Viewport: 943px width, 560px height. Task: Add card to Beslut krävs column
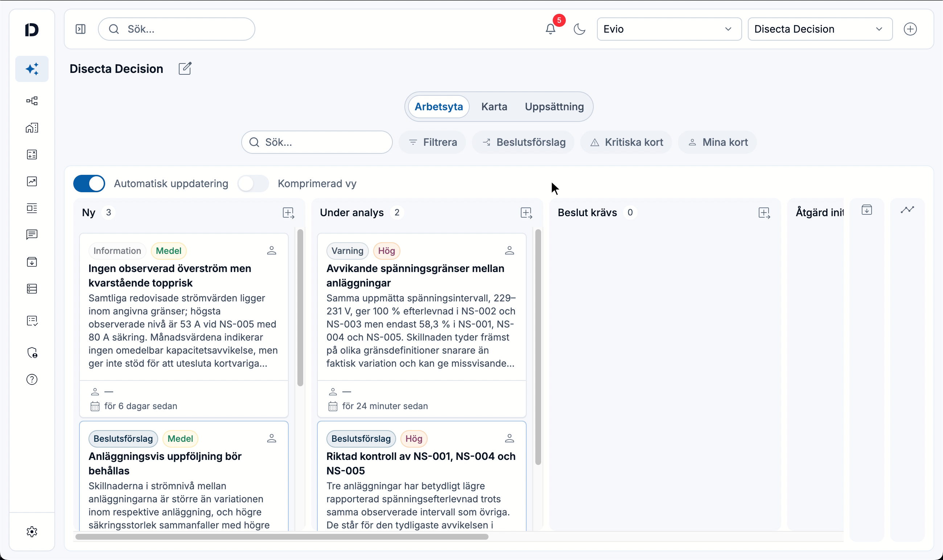tap(764, 213)
